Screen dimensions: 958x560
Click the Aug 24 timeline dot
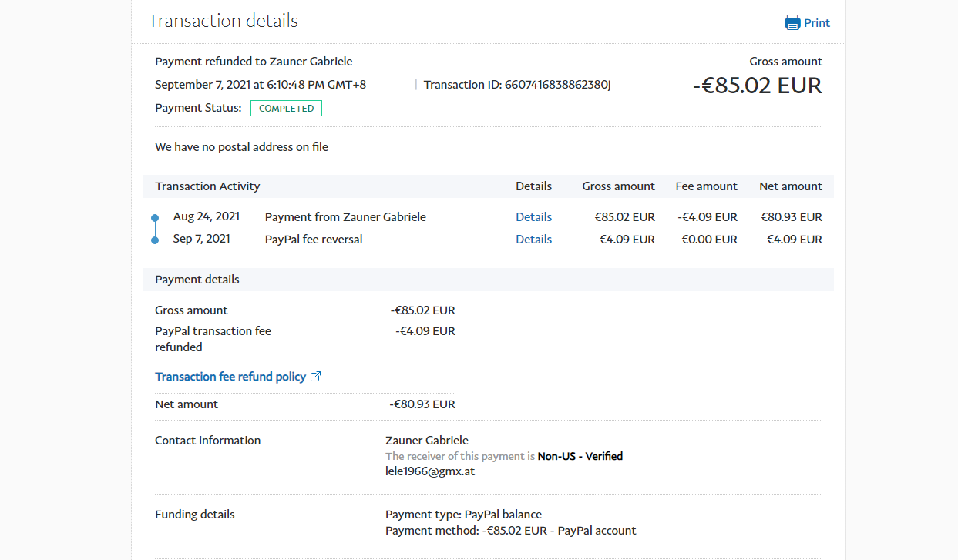coord(155,218)
